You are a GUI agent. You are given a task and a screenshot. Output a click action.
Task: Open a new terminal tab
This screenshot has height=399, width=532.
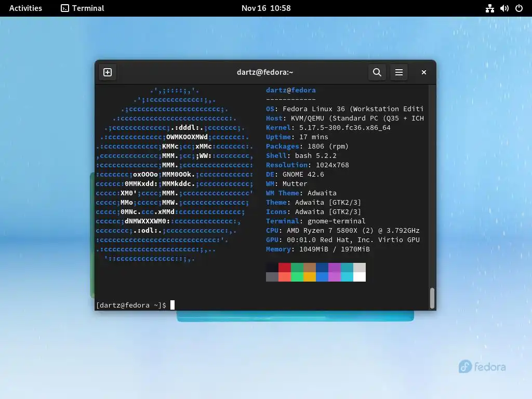108,72
